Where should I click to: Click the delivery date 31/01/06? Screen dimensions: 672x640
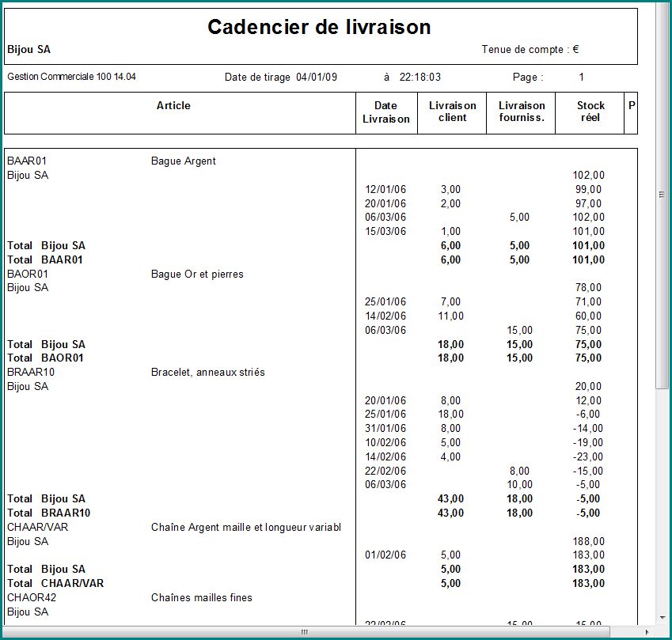[x=385, y=428]
